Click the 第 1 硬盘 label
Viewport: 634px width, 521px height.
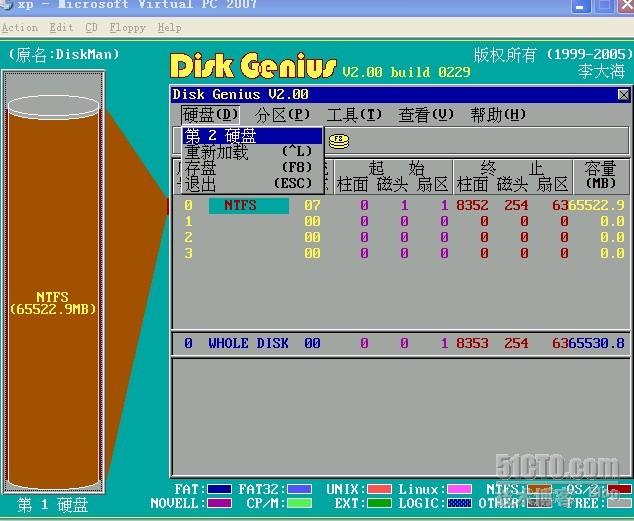coord(53,505)
